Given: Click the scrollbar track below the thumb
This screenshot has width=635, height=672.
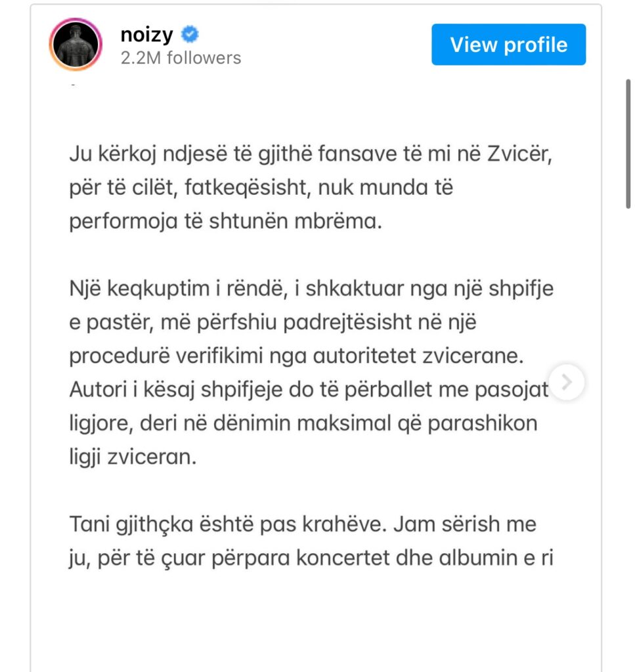Looking at the screenshot, I should pyautogui.click(x=628, y=429).
